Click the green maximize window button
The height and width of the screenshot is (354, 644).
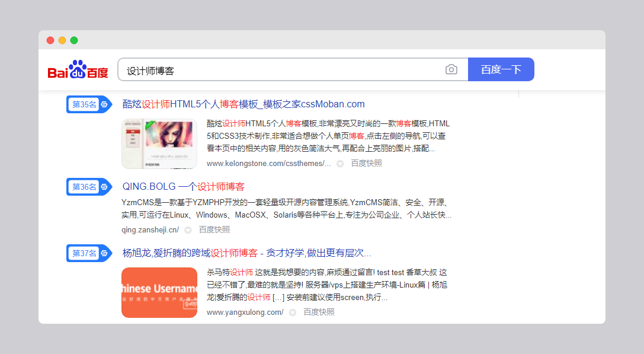coord(74,40)
